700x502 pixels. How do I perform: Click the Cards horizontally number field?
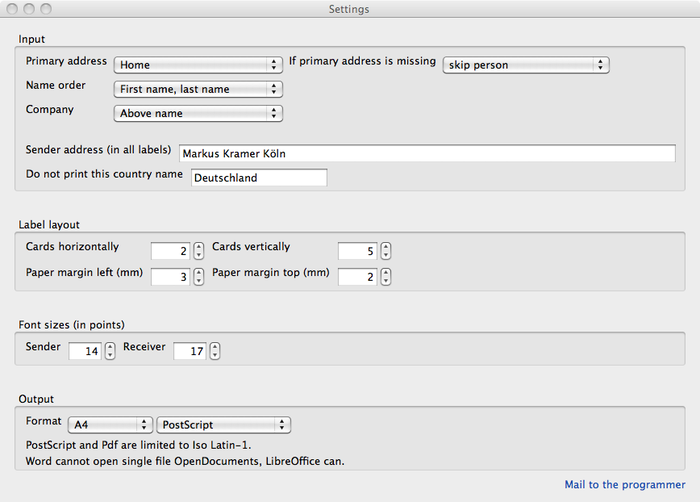pyautogui.click(x=171, y=251)
